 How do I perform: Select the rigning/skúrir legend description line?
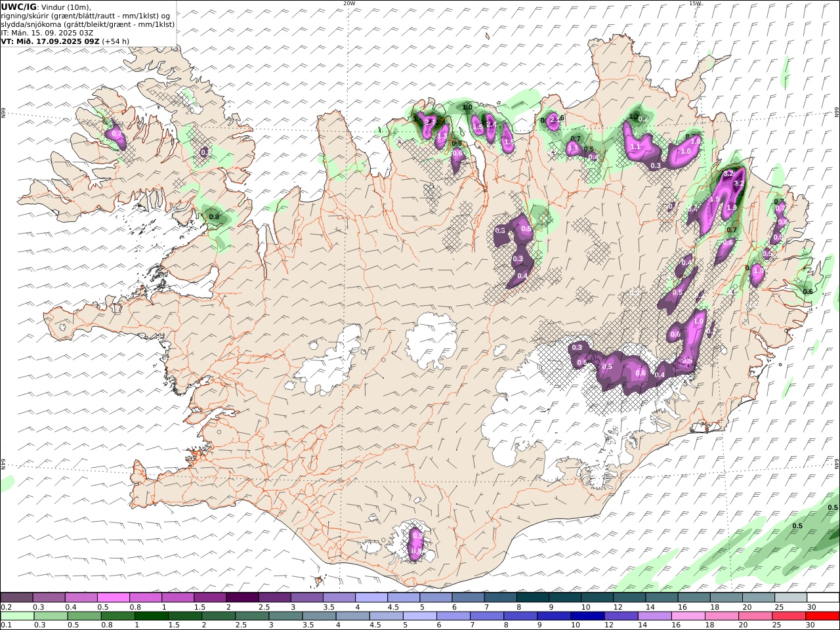point(86,15)
